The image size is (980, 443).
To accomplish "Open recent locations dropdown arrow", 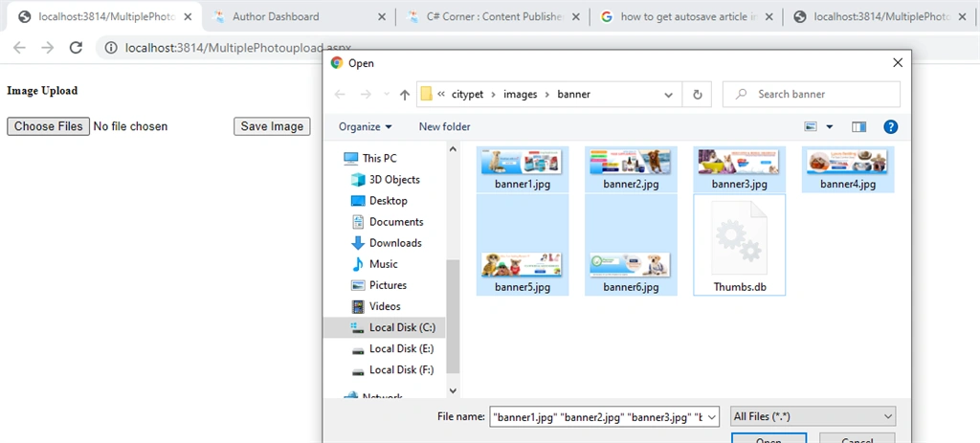I will coord(387,95).
